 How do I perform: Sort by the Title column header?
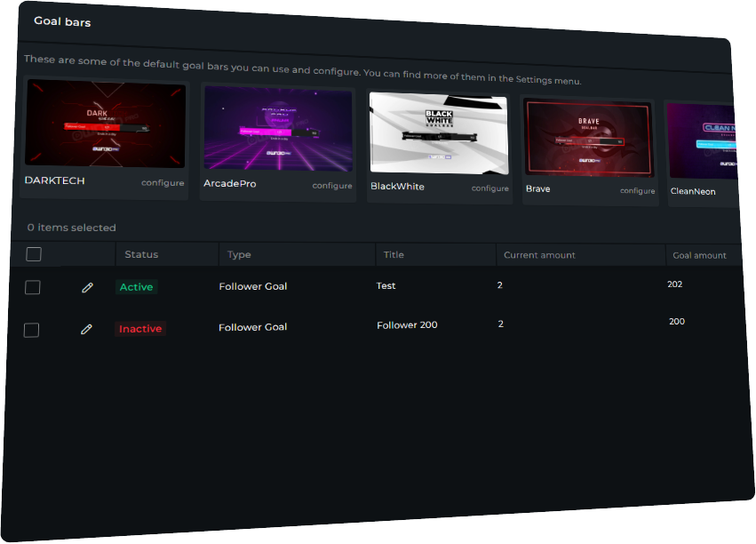(x=394, y=254)
